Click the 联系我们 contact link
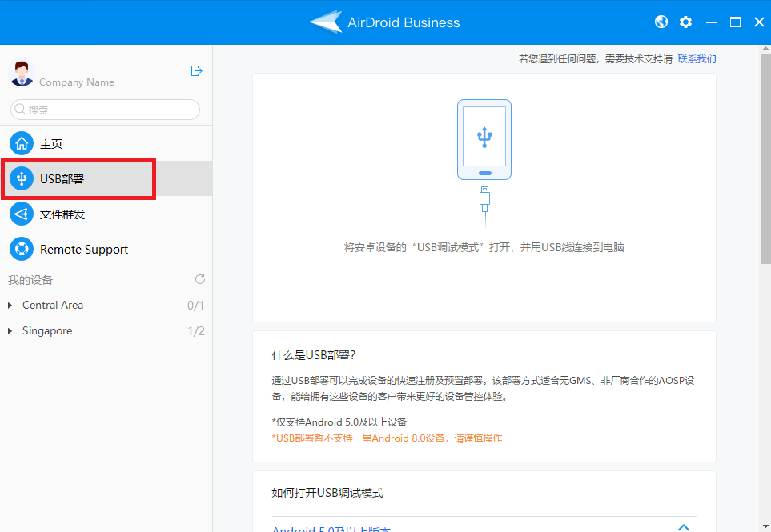 (x=697, y=59)
